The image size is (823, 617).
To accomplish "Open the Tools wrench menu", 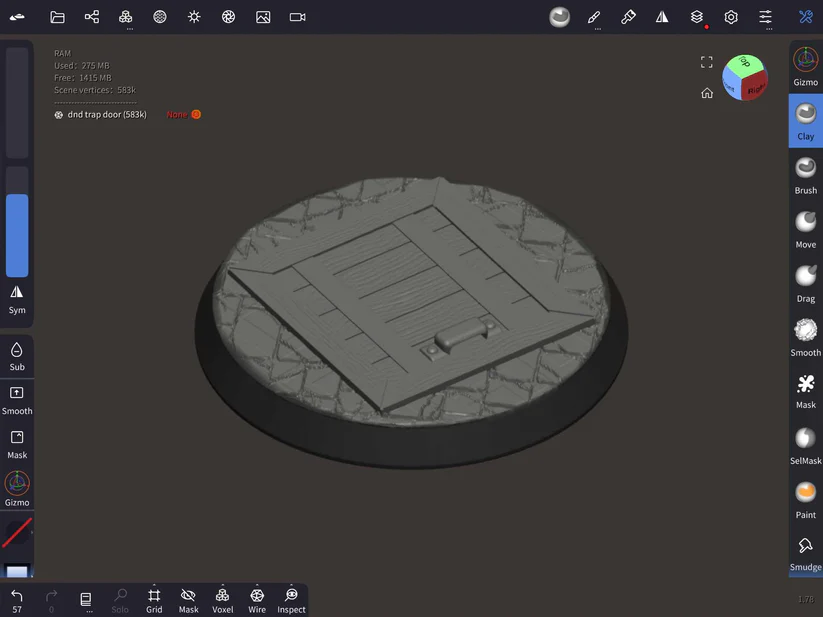I will (x=806, y=17).
